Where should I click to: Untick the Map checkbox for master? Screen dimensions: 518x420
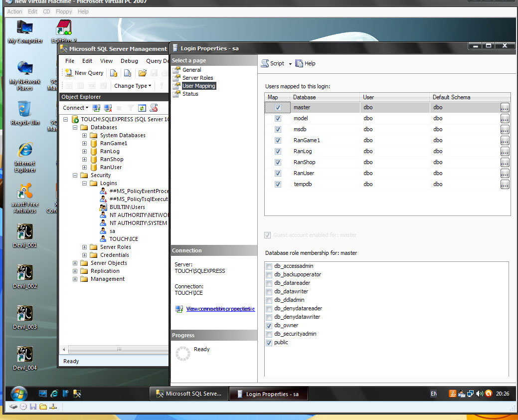click(278, 107)
